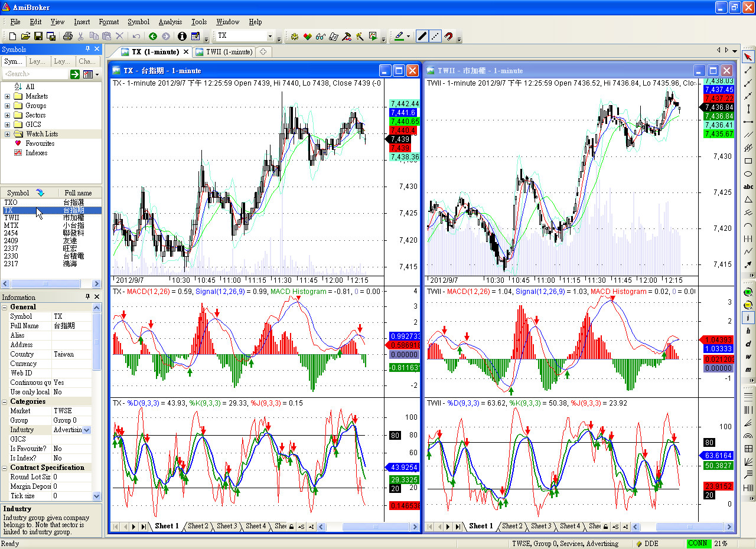Switch to Sheet 2 in the TX window

pos(198,526)
